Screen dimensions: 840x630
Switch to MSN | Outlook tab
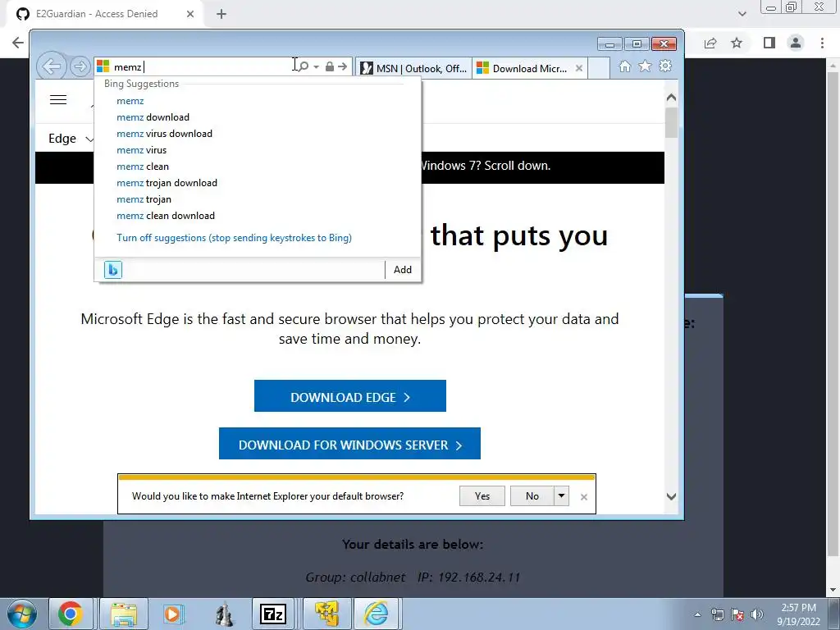click(x=413, y=68)
